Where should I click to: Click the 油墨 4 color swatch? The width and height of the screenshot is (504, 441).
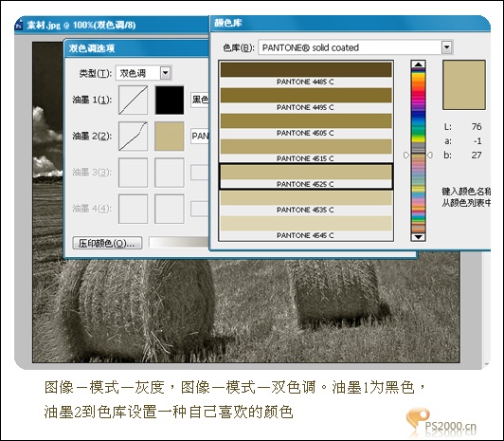(170, 209)
